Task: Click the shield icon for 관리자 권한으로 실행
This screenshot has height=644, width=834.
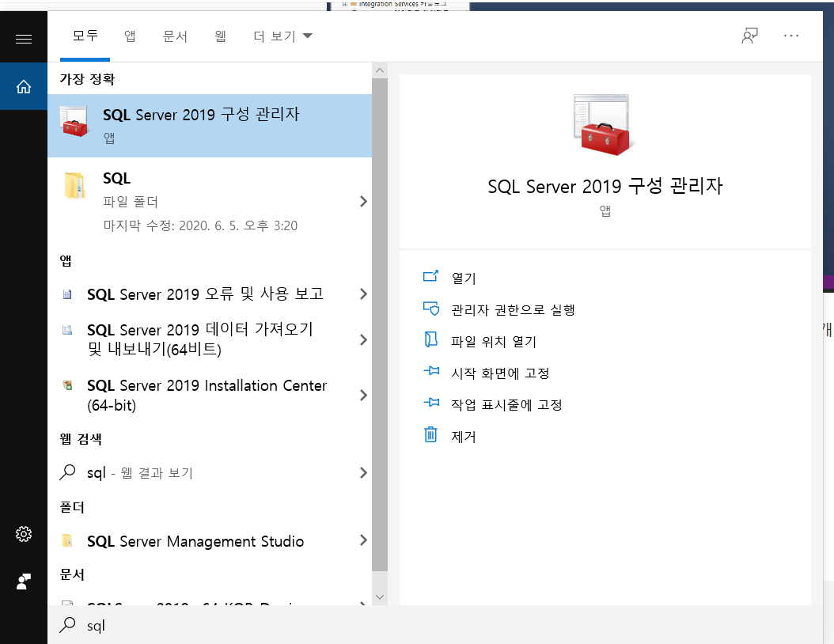Action: (431, 309)
